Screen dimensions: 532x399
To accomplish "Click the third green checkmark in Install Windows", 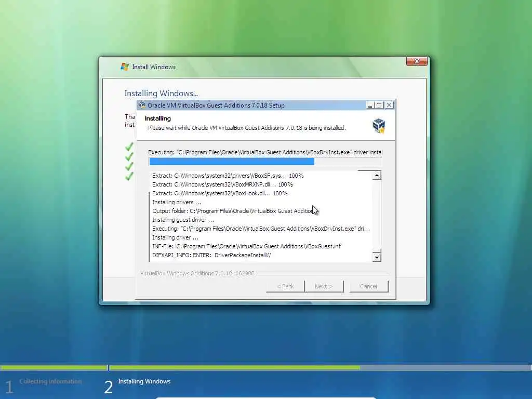I will point(129,167).
